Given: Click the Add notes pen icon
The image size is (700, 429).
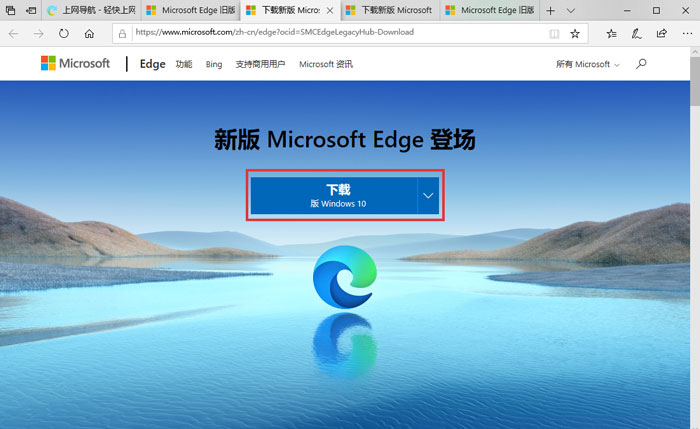Looking at the screenshot, I should (637, 33).
